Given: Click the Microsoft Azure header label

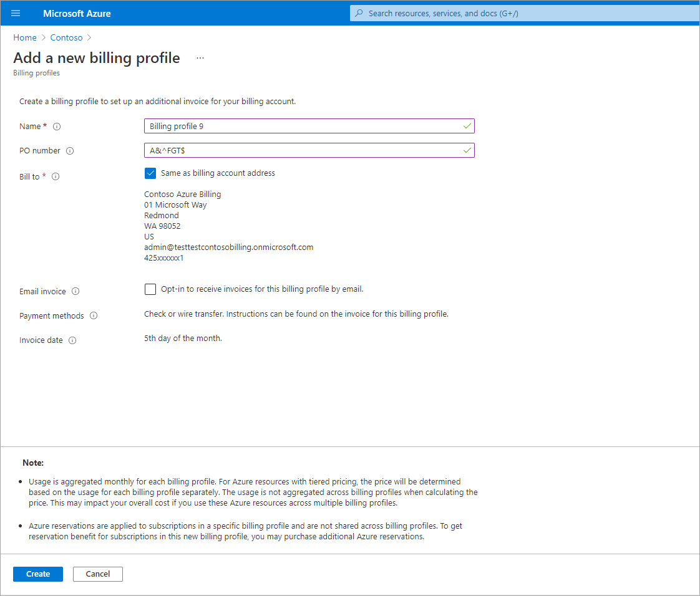Looking at the screenshot, I should [77, 12].
